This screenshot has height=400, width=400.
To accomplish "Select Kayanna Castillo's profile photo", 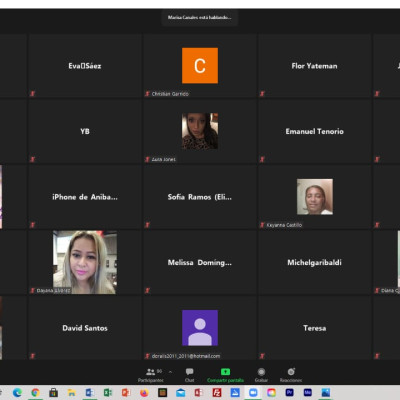I will [315, 197].
